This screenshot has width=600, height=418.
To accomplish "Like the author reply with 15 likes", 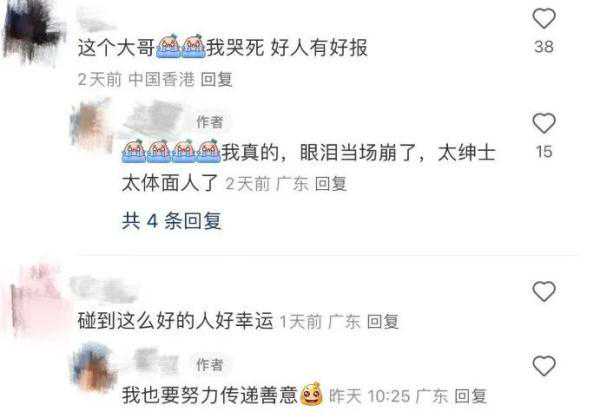I will tap(544, 123).
